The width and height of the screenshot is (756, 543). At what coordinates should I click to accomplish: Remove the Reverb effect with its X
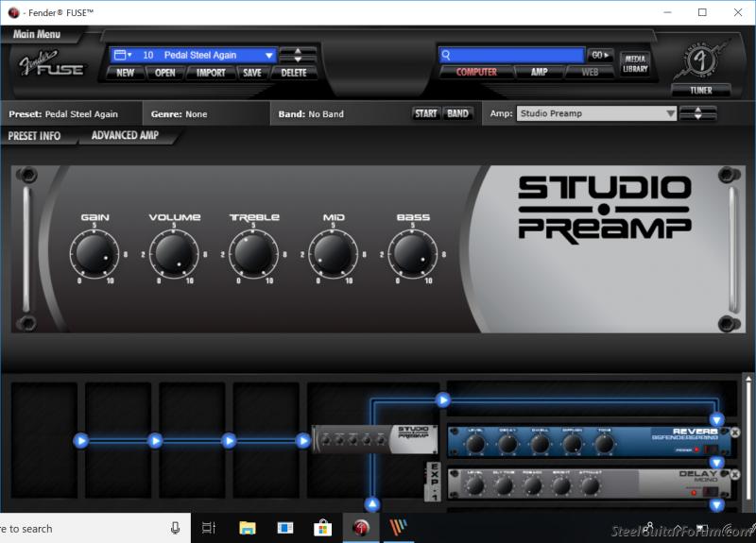coord(735,433)
